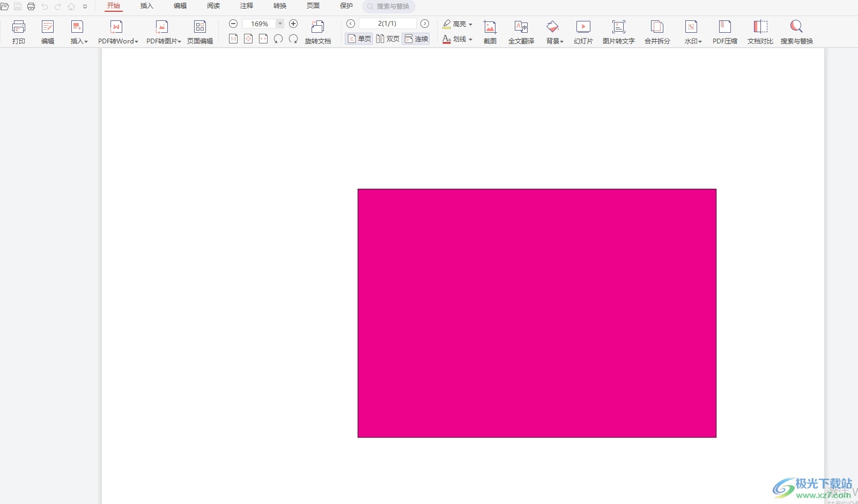Click the 旋转文档 rotate document tool
The image size is (858, 504).
[318, 32]
